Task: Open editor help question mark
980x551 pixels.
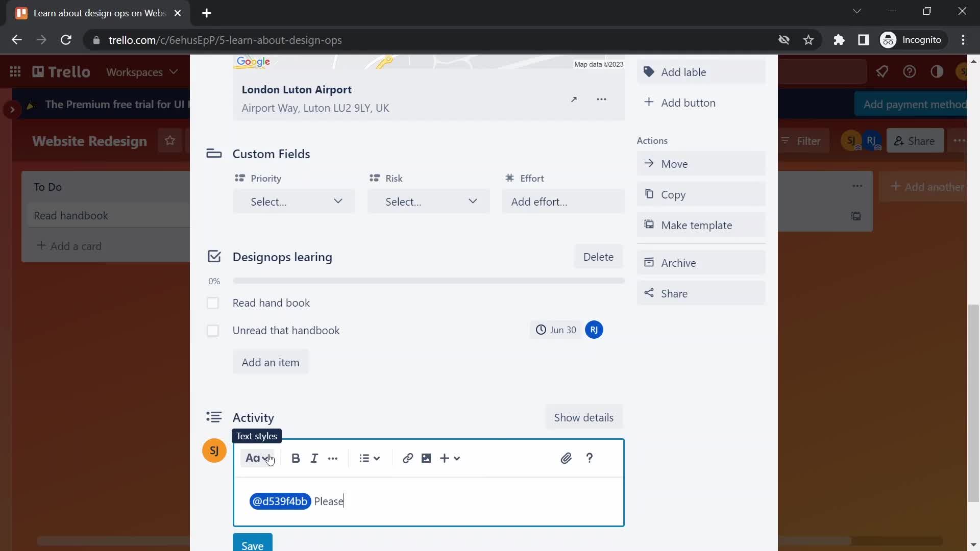Action: (590, 458)
